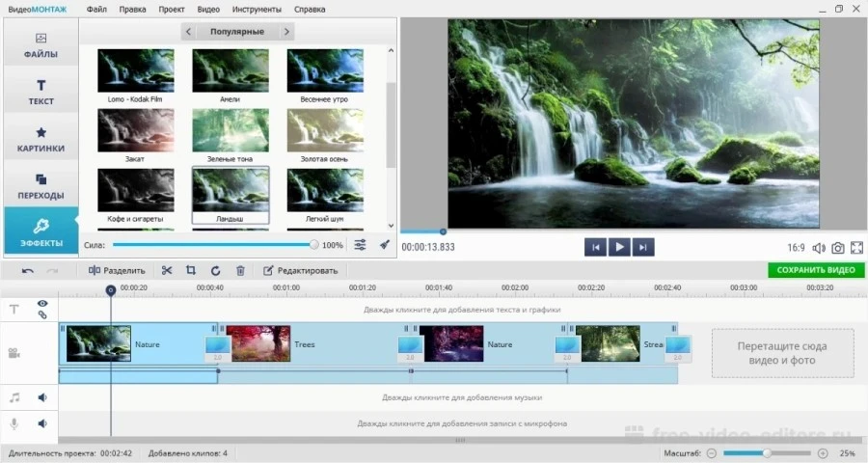Change the 16:9 aspect ratio
Screen dimensions: 868x463
[x=796, y=248]
